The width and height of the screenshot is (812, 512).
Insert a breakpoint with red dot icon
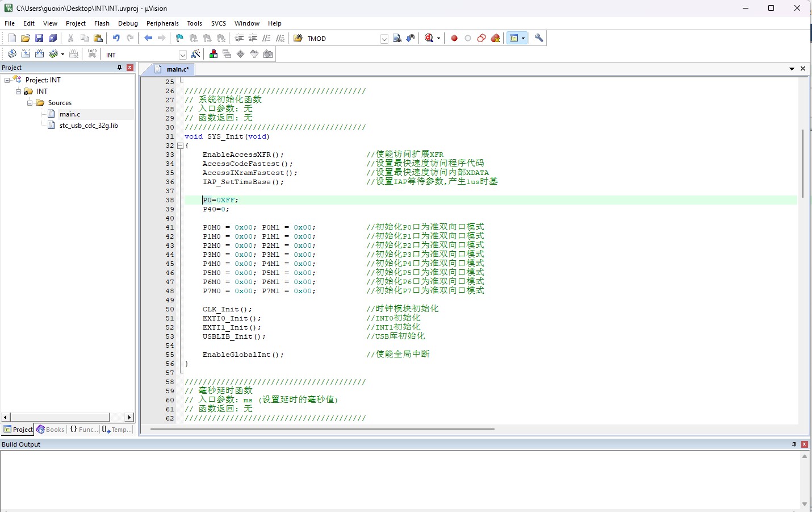point(454,38)
